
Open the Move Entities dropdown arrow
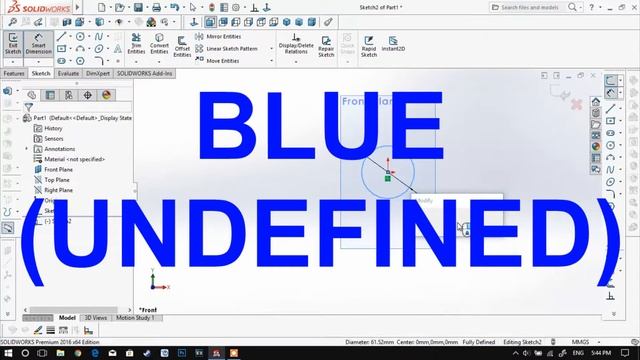pos(271,61)
